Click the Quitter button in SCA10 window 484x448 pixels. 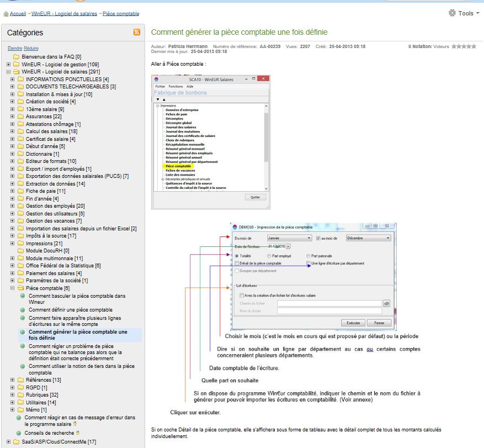click(256, 197)
